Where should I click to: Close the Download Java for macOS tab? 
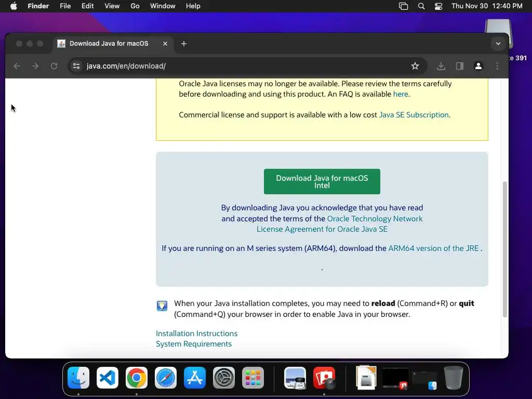click(165, 44)
